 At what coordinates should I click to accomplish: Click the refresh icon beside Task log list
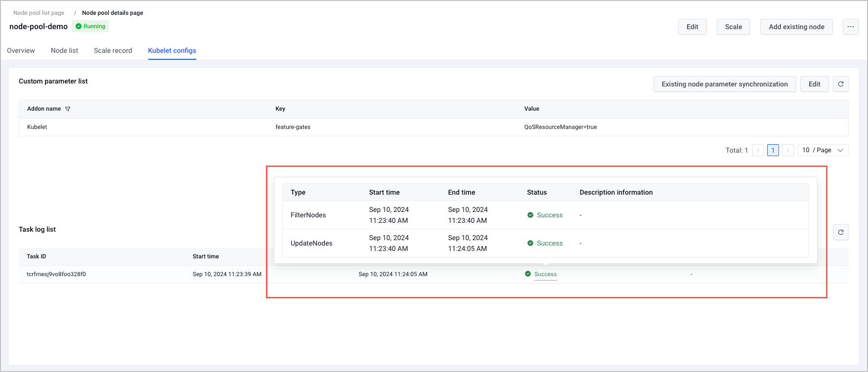(x=841, y=232)
